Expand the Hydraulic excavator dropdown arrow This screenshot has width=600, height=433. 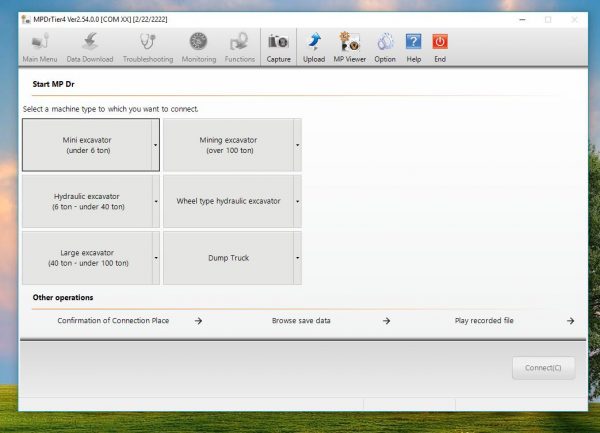[x=156, y=201]
